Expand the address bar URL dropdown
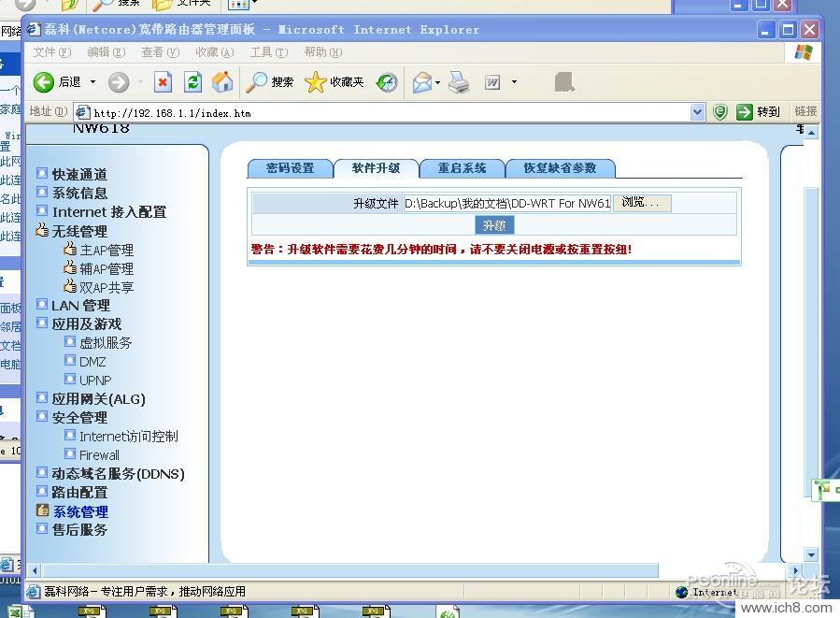The width and height of the screenshot is (840, 618). (x=697, y=112)
